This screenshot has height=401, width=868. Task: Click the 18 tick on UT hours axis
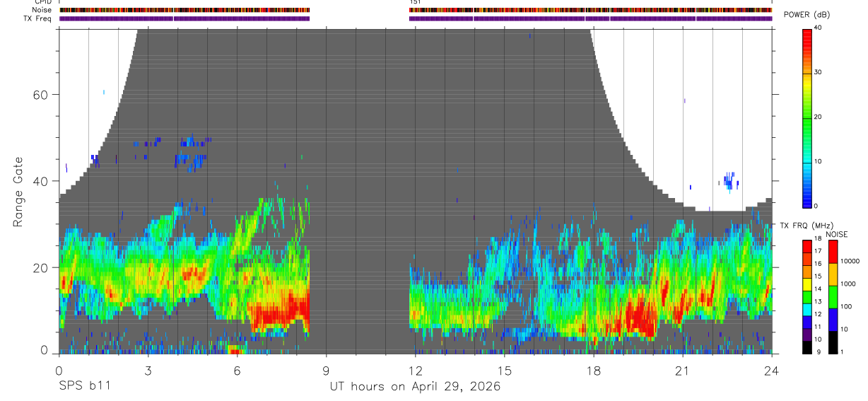tap(594, 371)
